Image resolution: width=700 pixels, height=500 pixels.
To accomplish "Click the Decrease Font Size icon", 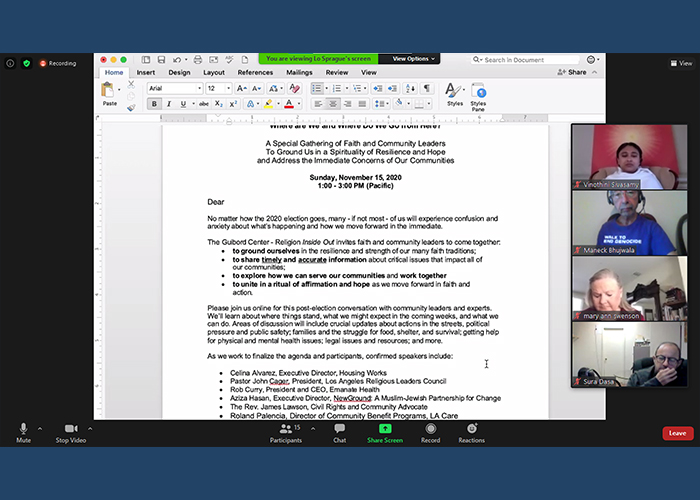I will (x=257, y=88).
